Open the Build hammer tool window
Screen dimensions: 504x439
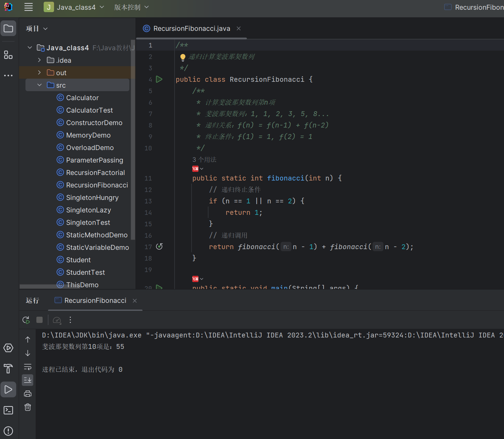(x=8, y=369)
